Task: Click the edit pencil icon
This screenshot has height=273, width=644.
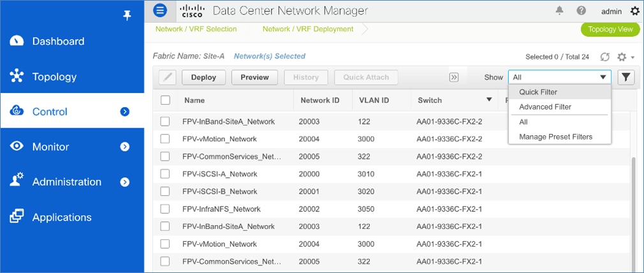Action: [168, 77]
